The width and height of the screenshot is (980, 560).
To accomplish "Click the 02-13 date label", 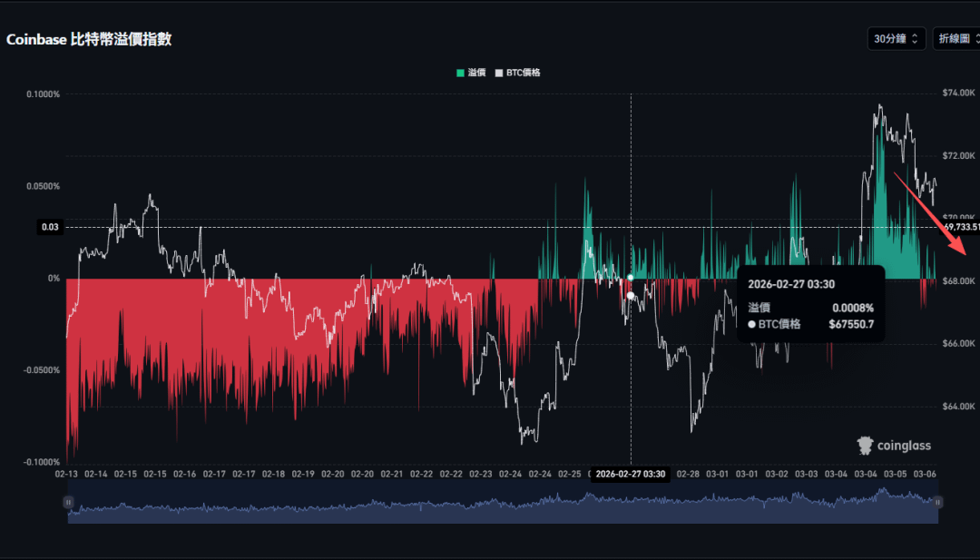I will pyautogui.click(x=66, y=474).
